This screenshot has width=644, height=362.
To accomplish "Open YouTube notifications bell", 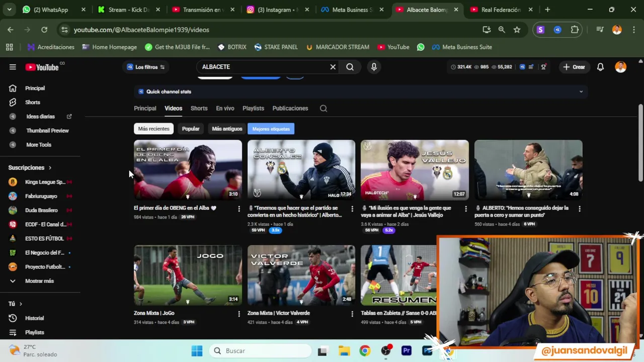I will (x=600, y=67).
